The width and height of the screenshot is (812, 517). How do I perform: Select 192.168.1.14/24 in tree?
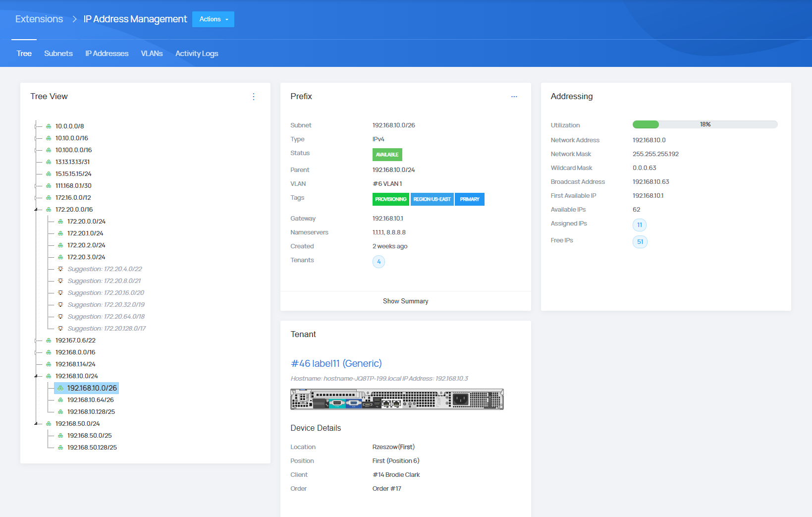[75, 364]
